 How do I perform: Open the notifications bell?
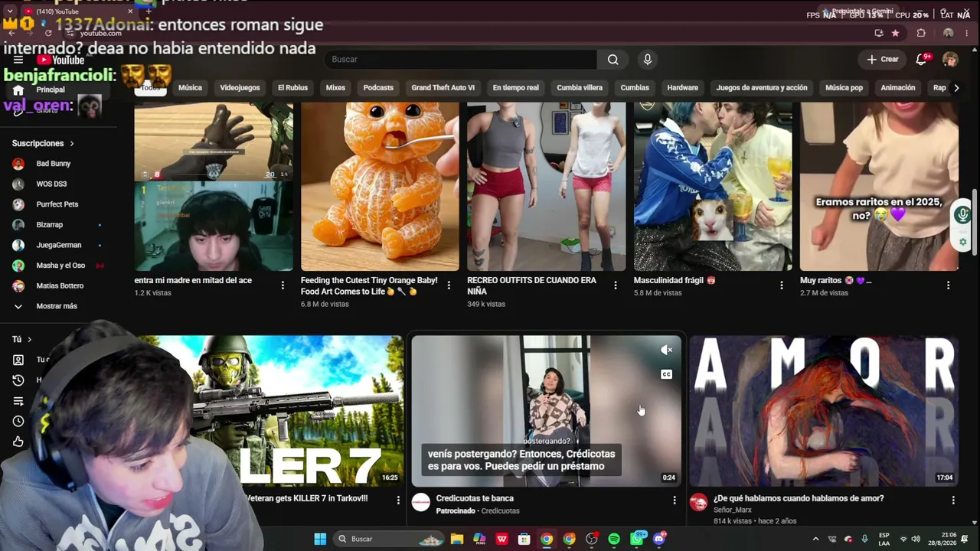tap(923, 60)
